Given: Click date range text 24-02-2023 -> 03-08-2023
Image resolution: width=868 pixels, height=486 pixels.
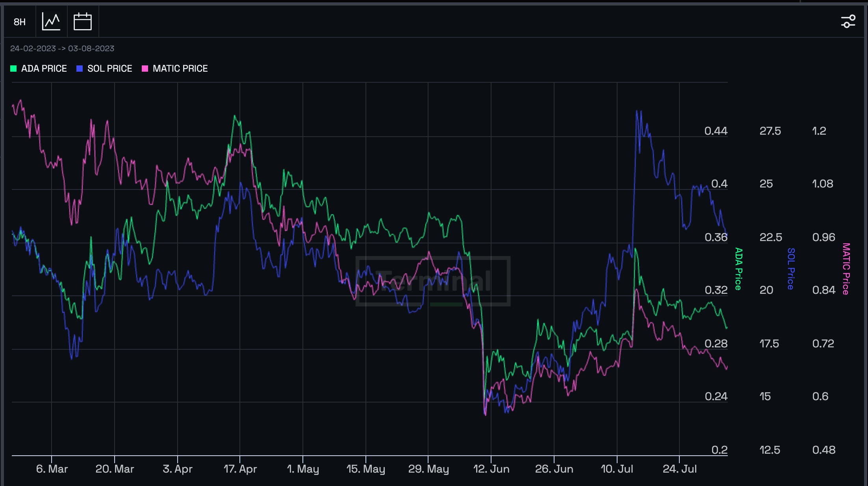Looking at the screenshot, I should (x=62, y=48).
